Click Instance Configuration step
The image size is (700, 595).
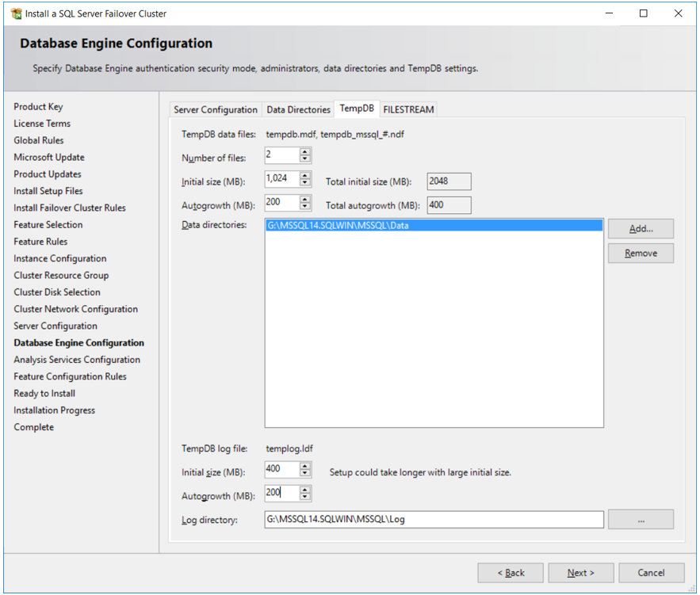click(59, 259)
